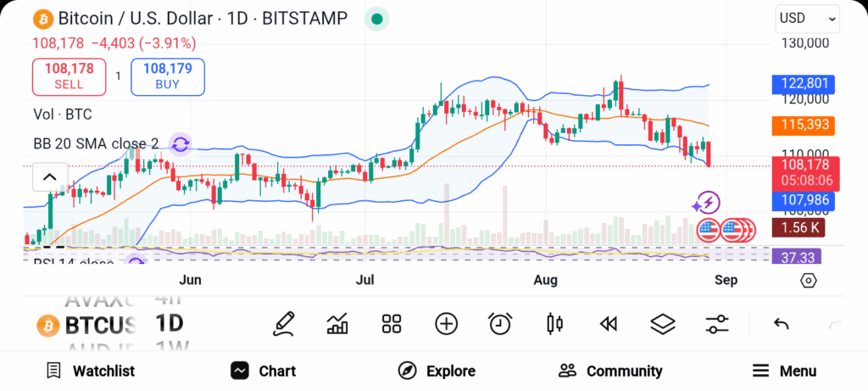Screen dimensions: 868x391
Task: Undo last action with the undo arrow
Action: 782,323
